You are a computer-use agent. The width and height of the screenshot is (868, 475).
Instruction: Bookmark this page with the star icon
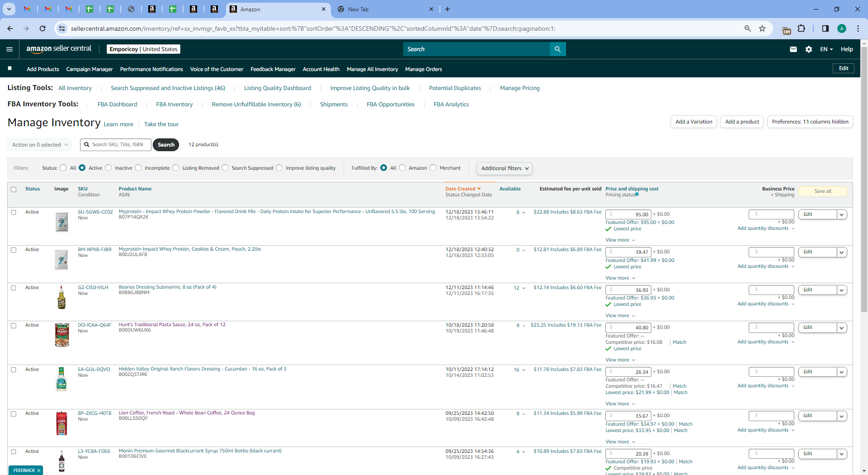pyautogui.click(x=762, y=28)
